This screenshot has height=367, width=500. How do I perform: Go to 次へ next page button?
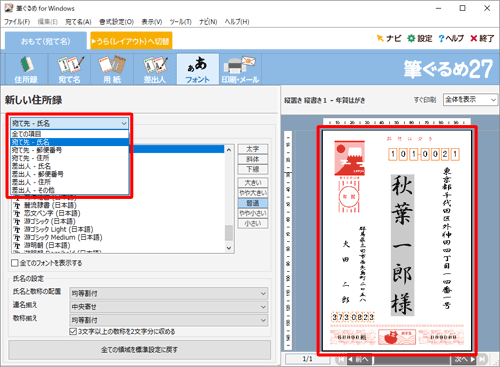(464, 359)
